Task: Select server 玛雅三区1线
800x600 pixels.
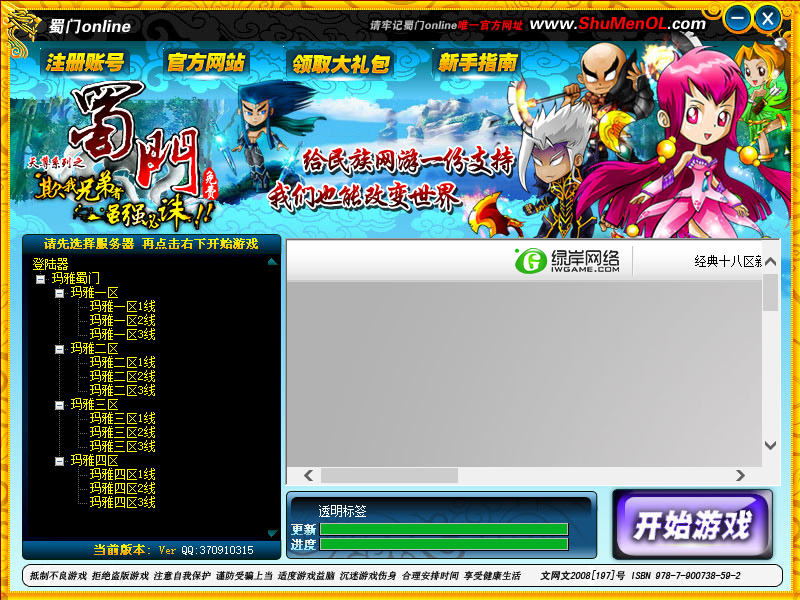Action: tap(122, 419)
